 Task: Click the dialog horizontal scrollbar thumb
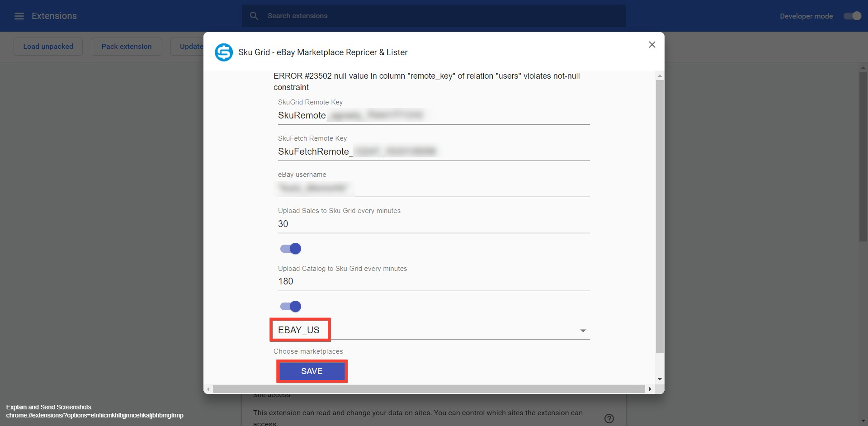(x=429, y=389)
